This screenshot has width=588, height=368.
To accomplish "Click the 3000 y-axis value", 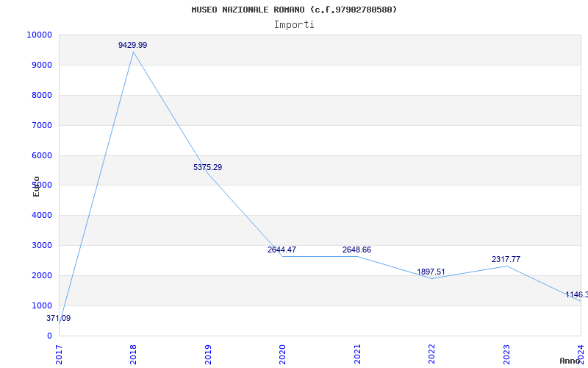I will click(x=42, y=246).
